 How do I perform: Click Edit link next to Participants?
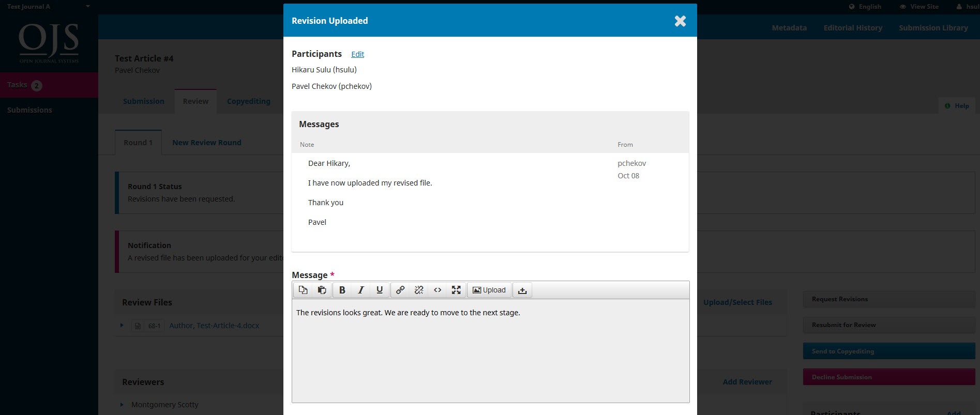coord(357,54)
